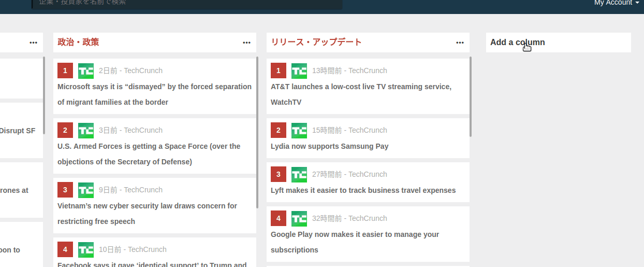Select the 政治・政策 column title
This screenshot has width=644, height=267.
point(78,42)
